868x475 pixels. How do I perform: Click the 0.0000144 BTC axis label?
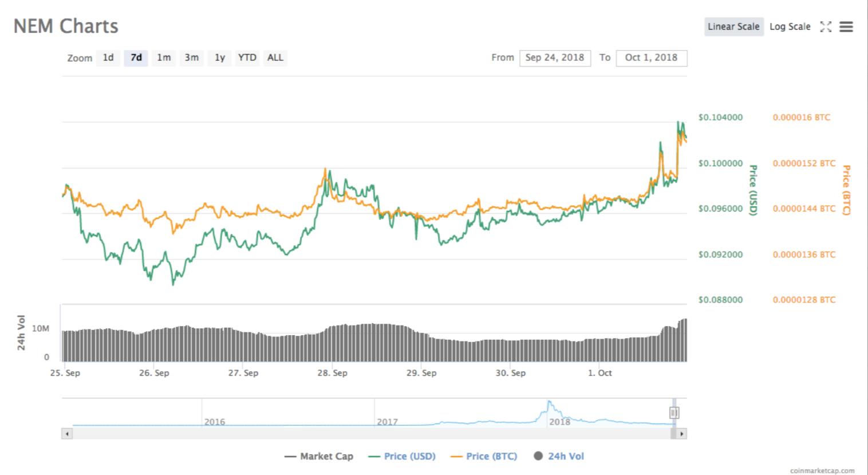(x=804, y=209)
